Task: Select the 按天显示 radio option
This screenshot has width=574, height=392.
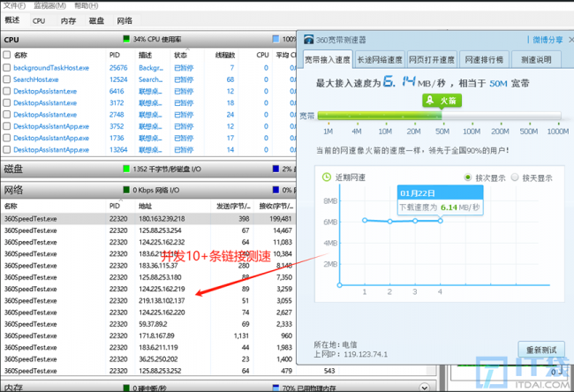Action: click(515, 177)
